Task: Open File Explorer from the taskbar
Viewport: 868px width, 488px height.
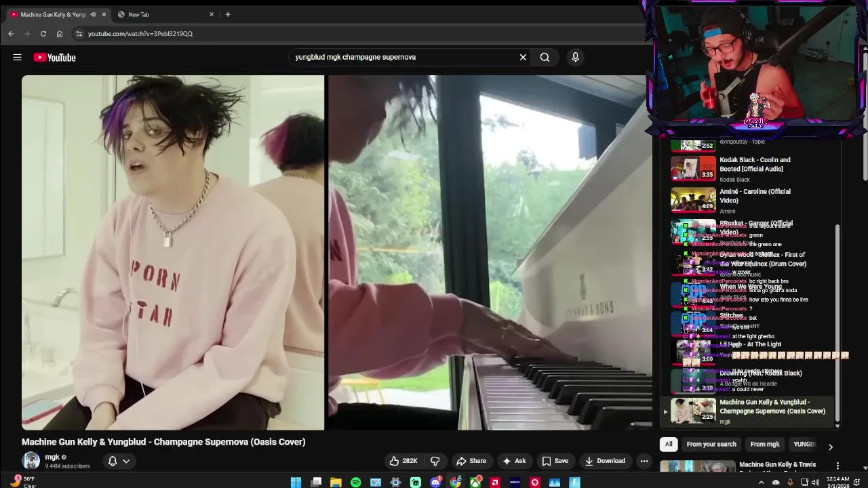Action: point(336,483)
